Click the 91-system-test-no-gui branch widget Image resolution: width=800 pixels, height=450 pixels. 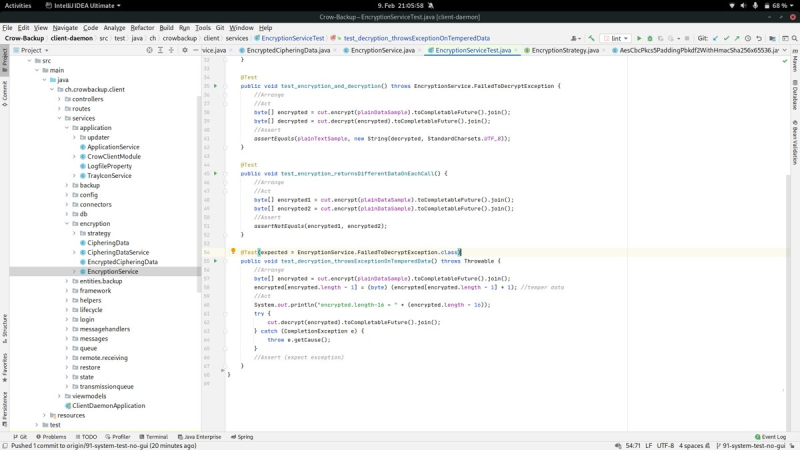click(x=749, y=445)
